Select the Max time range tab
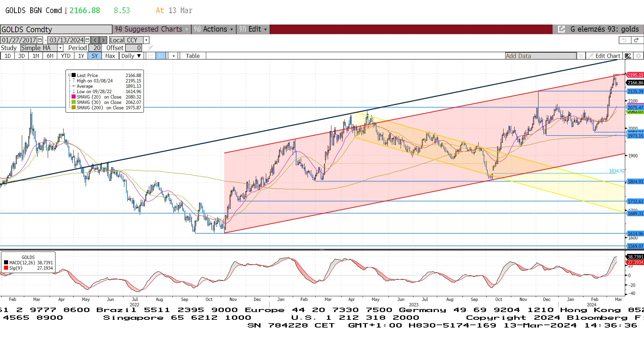The image size is (644, 344). [x=110, y=56]
